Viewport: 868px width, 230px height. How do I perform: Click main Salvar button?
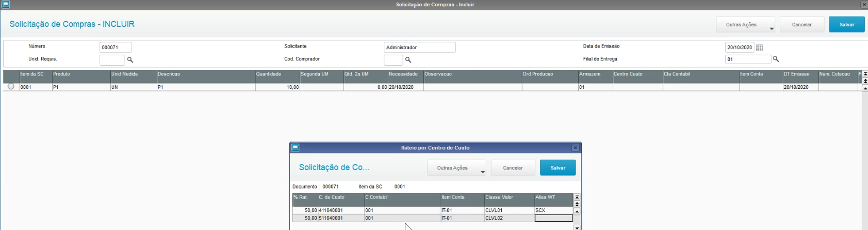[846, 24]
